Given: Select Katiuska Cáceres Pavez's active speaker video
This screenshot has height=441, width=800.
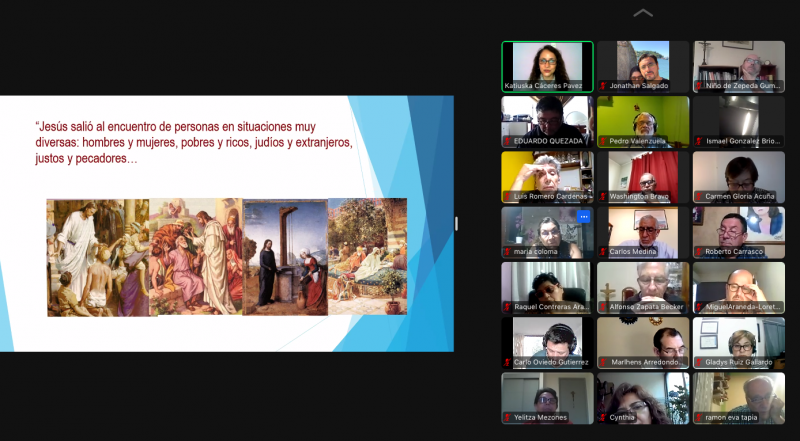Looking at the screenshot, I should coord(547,67).
